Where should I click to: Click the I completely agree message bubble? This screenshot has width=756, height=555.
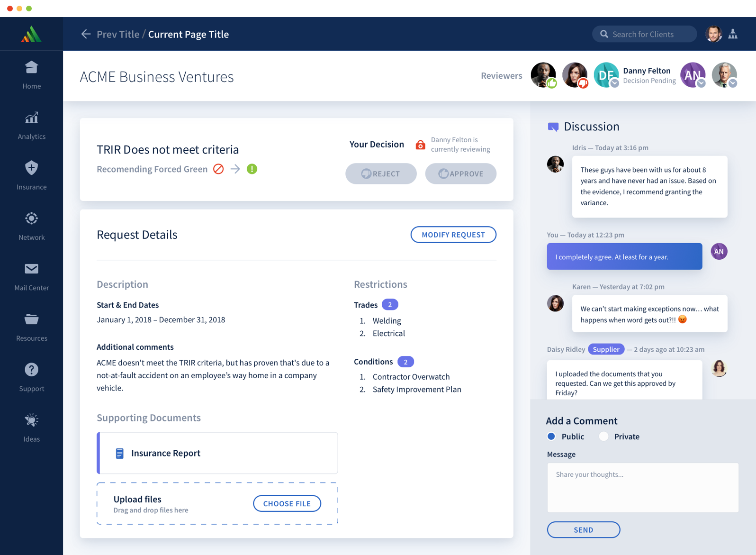(624, 256)
